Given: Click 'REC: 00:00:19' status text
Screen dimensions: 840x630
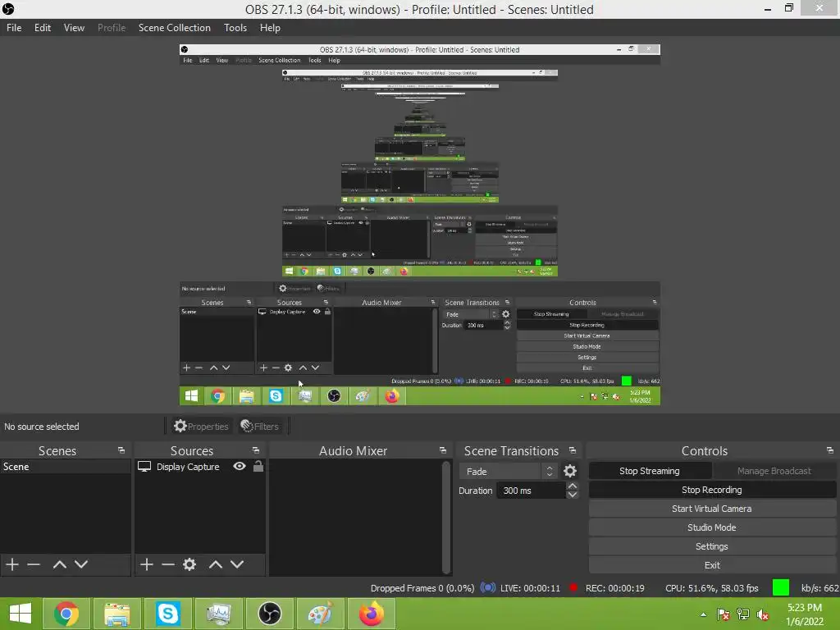Looking at the screenshot, I should [x=615, y=587].
